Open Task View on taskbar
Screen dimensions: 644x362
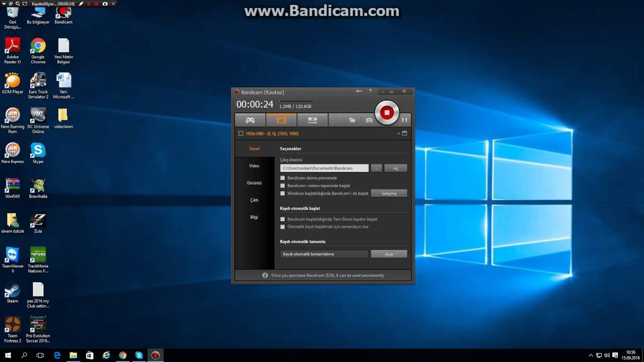40,355
